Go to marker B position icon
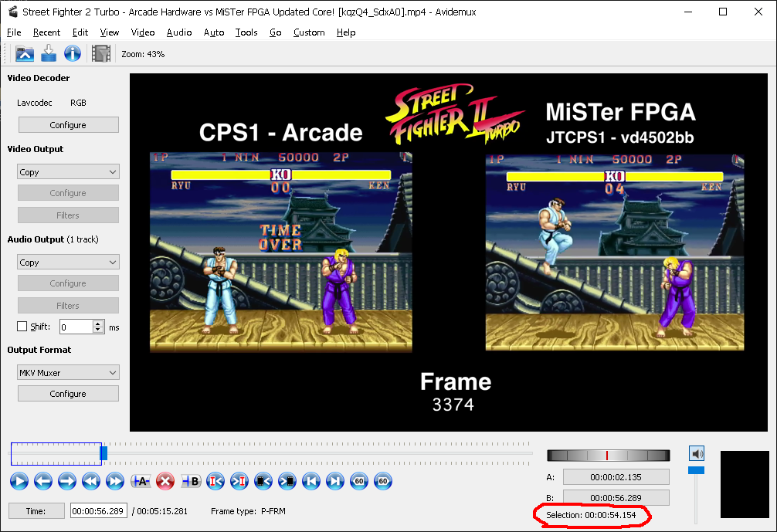Viewport: 777px width, 532px height. tap(239, 481)
